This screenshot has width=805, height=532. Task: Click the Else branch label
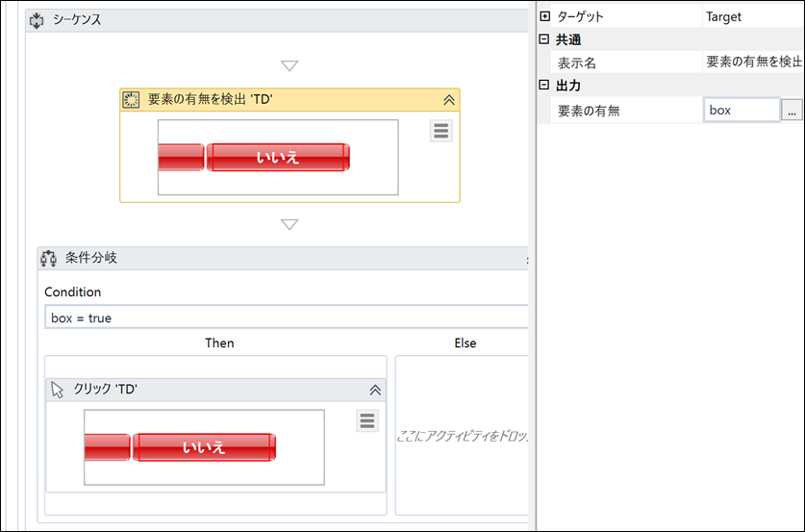point(465,343)
